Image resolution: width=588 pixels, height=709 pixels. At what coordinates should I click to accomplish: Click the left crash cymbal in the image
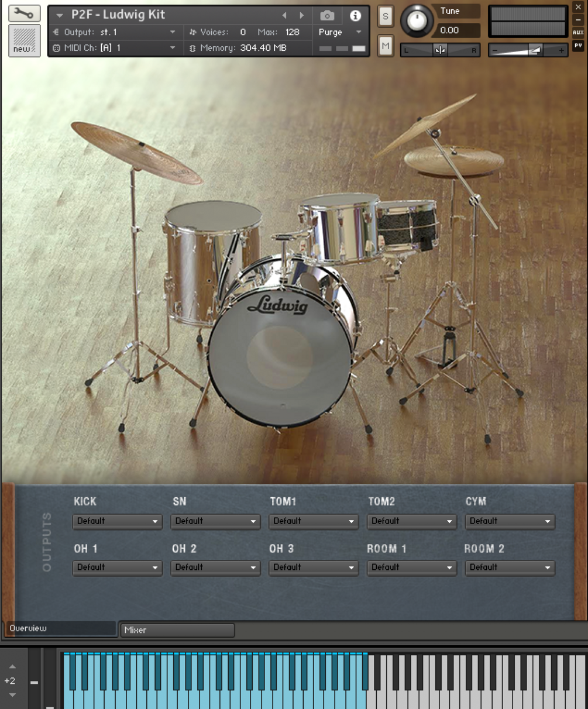[x=136, y=152]
